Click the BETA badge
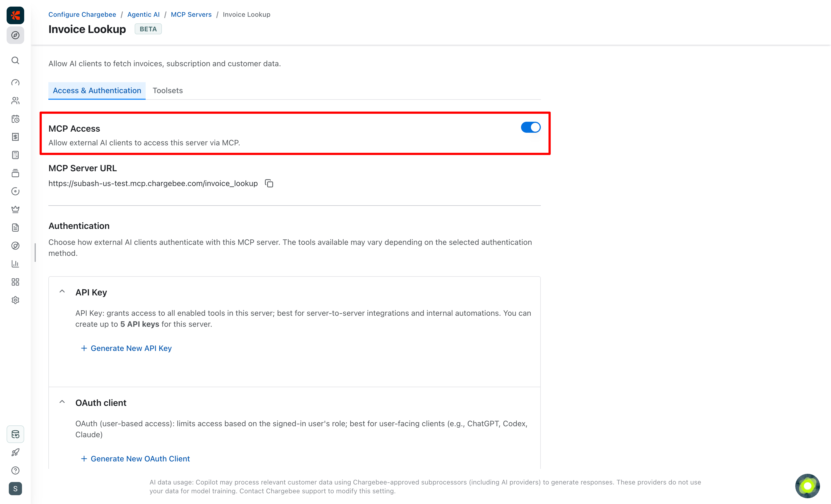Image resolution: width=831 pixels, height=504 pixels. (148, 29)
